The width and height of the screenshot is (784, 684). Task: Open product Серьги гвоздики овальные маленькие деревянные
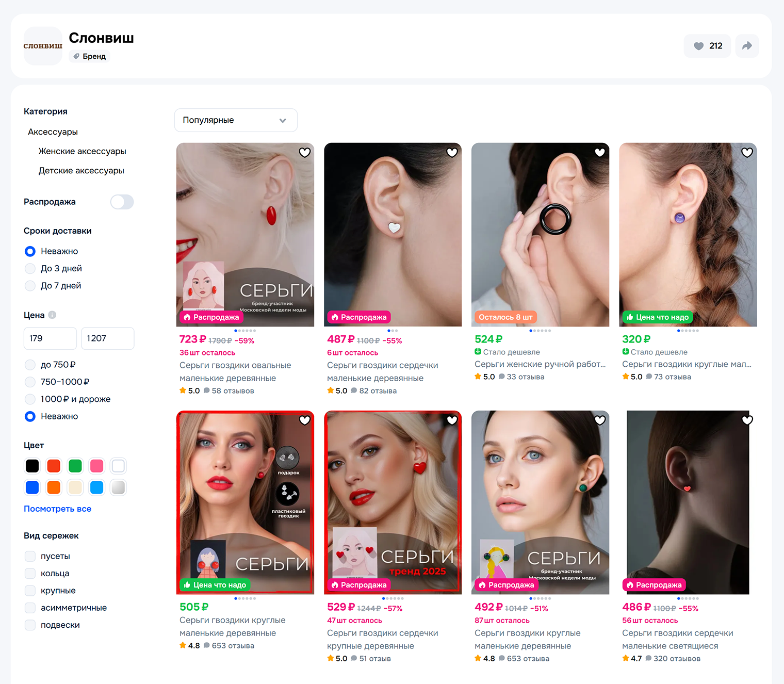click(235, 371)
